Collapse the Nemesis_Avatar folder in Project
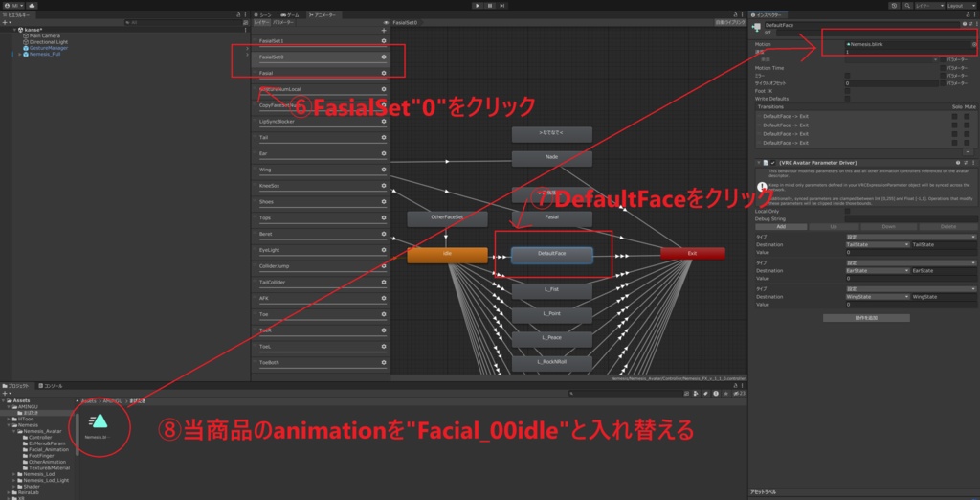The height and width of the screenshot is (500, 980). tap(13, 431)
